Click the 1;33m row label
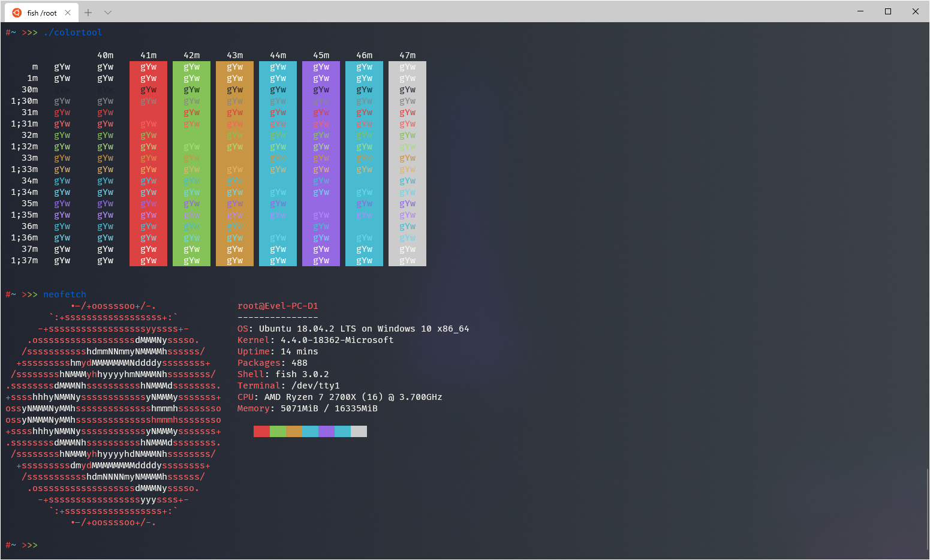 pos(24,169)
